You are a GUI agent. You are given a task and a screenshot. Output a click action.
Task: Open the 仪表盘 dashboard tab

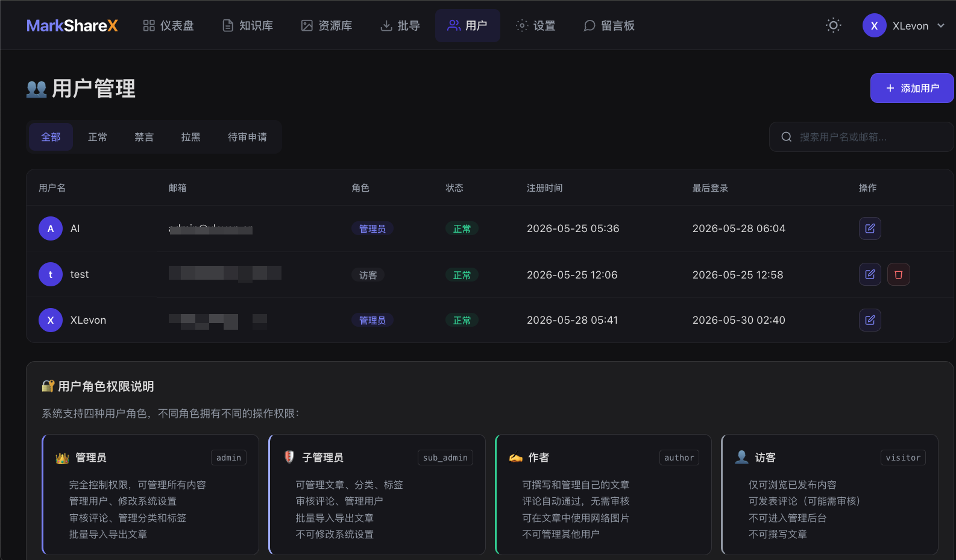click(169, 26)
